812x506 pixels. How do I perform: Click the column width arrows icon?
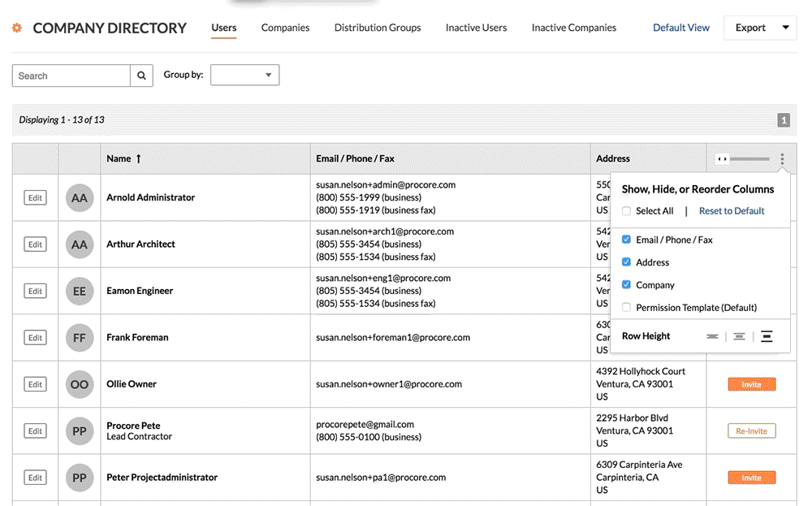(722, 158)
